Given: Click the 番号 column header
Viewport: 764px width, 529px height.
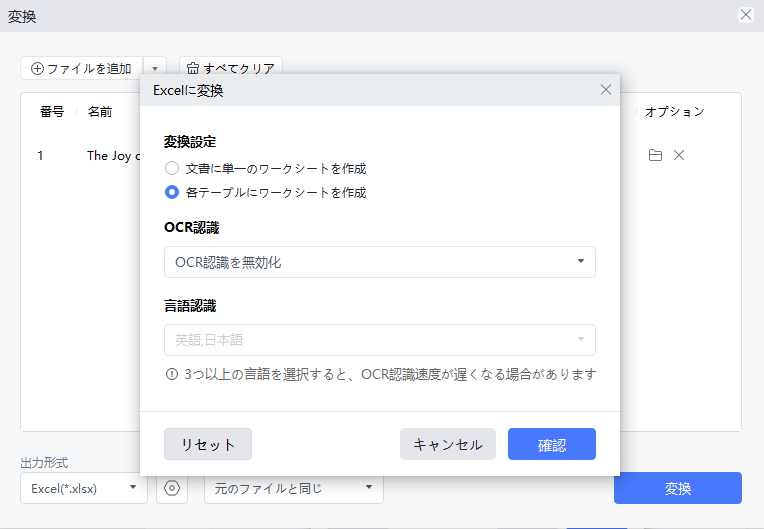Looking at the screenshot, I should (x=52, y=112).
